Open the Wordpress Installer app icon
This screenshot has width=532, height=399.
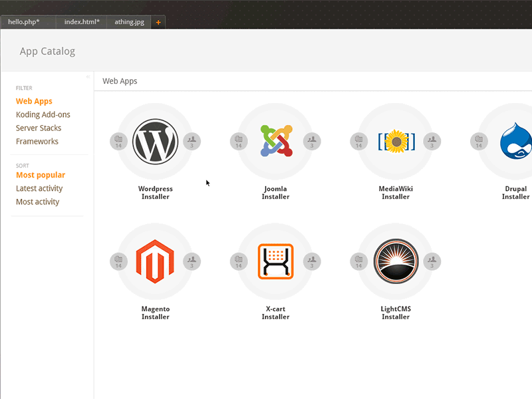(155, 141)
